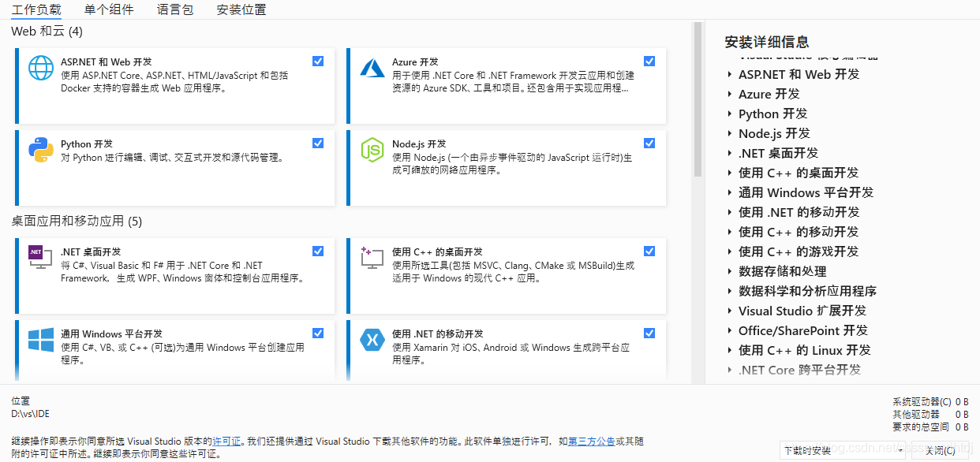Disable the 通用 Windows 平台开发 checkbox
Viewport: 980px width, 462px height.
[318, 333]
